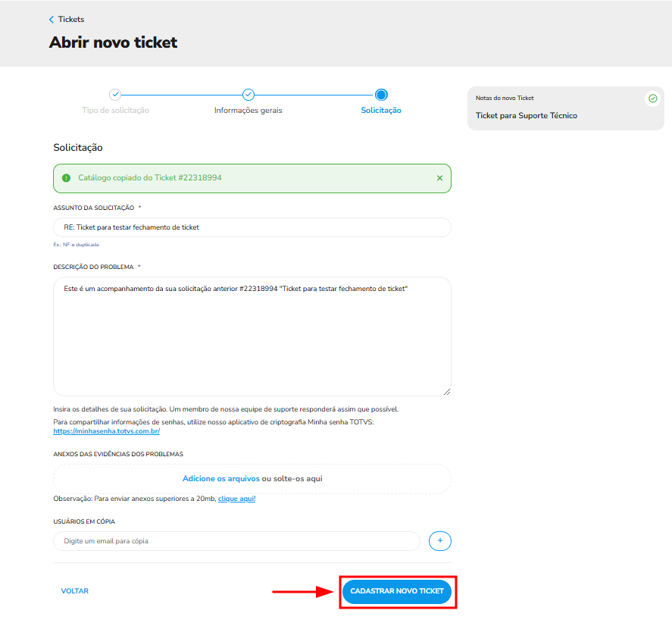Image resolution: width=672 pixels, height=626 pixels.
Task: Select the 'Informações gerais' step label
Action: (x=248, y=110)
